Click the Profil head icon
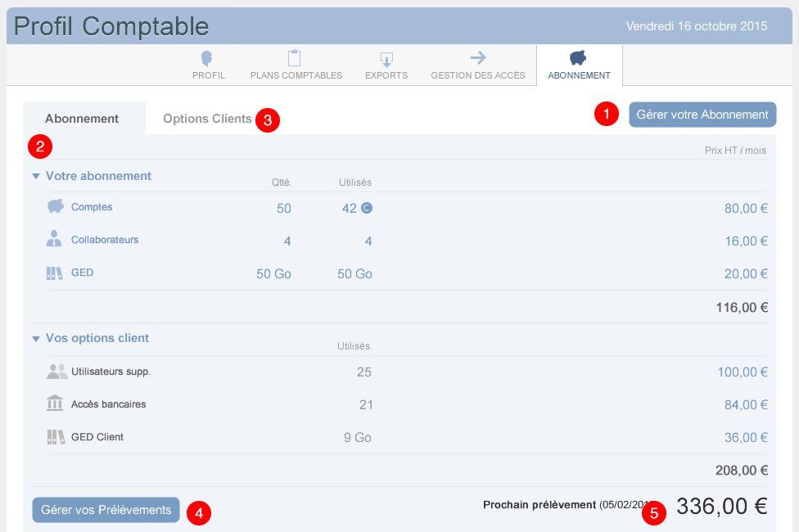Image resolution: width=799 pixels, height=532 pixels. (208, 58)
